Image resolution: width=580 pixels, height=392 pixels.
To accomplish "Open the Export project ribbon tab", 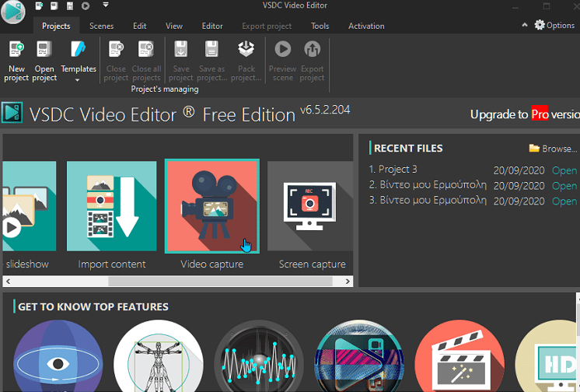I will [x=267, y=26].
